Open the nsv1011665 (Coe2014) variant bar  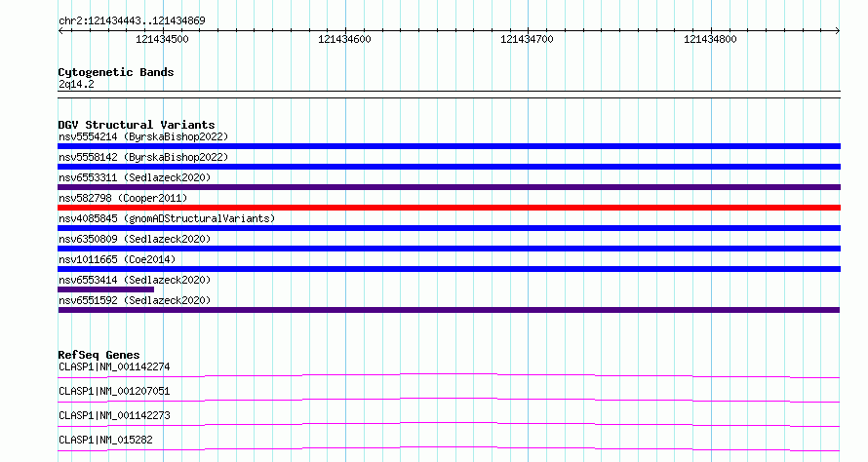[x=449, y=269]
